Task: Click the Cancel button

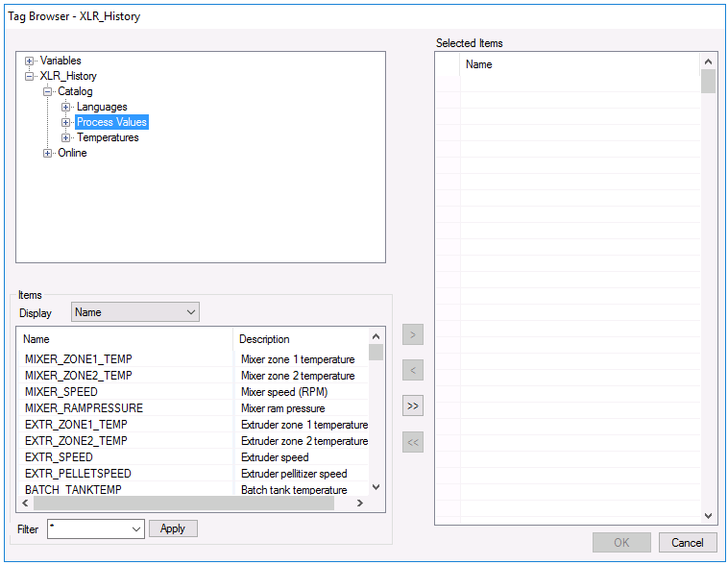Action: pyautogui.click(x=688, y=542)
